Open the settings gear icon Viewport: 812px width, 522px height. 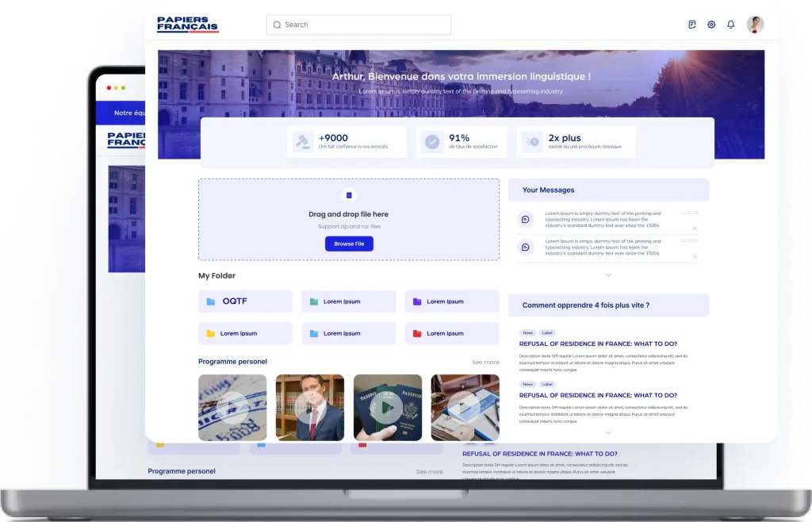(711, 25)
